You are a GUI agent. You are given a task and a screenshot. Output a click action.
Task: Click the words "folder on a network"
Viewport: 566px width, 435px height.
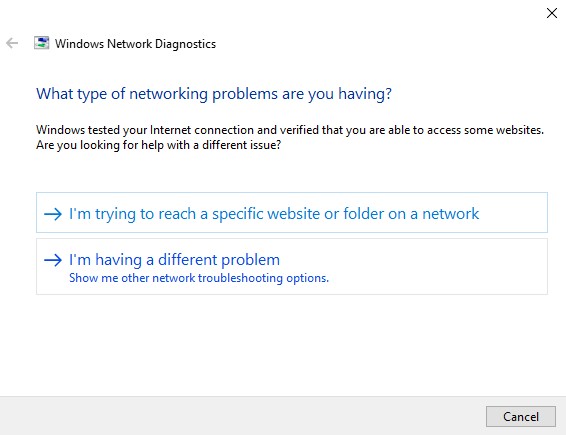coord(411,214)
